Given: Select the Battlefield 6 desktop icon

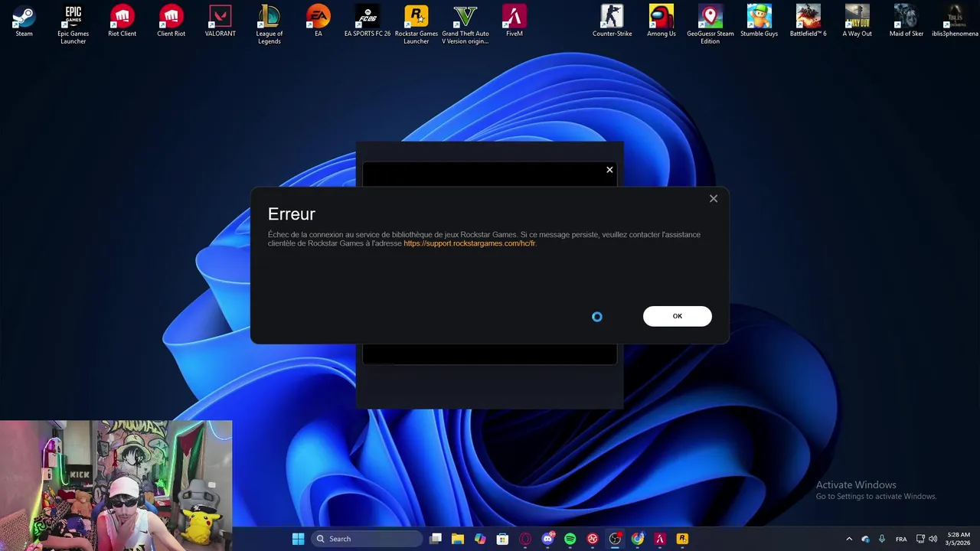Looking at the screenshot, I should 808,21.
